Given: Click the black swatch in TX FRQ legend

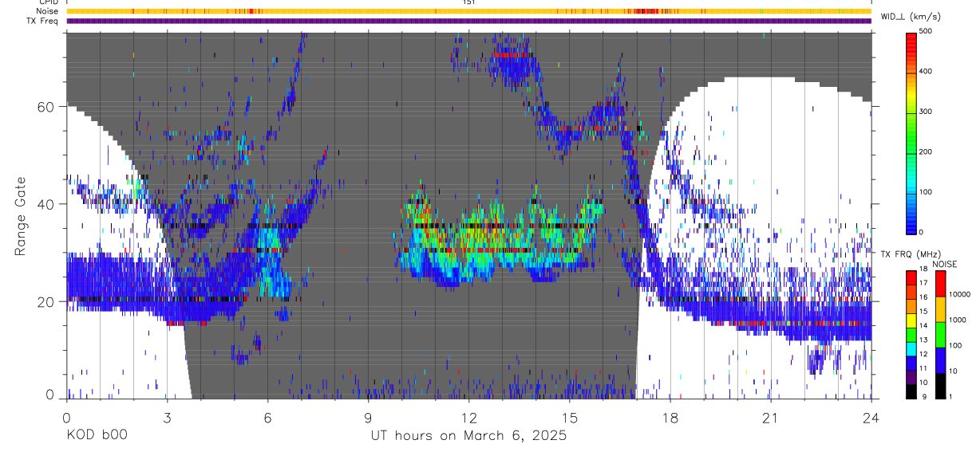Looking at the screenshot, I should coord(911,392).
